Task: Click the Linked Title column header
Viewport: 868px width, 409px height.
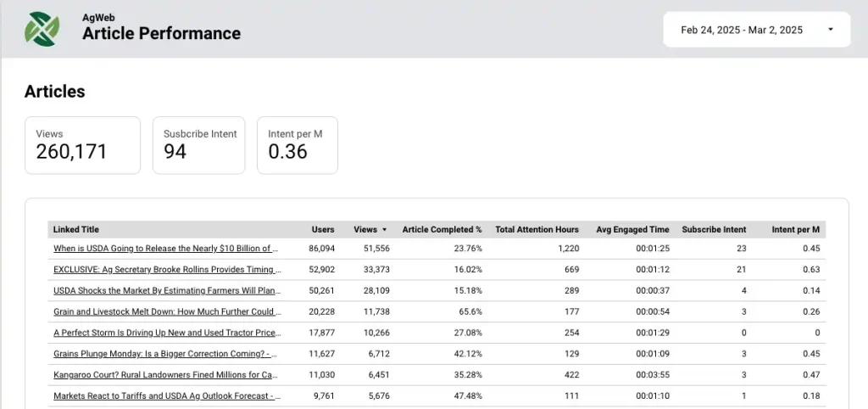Action: pyautogui.click(x=76, y=230)
